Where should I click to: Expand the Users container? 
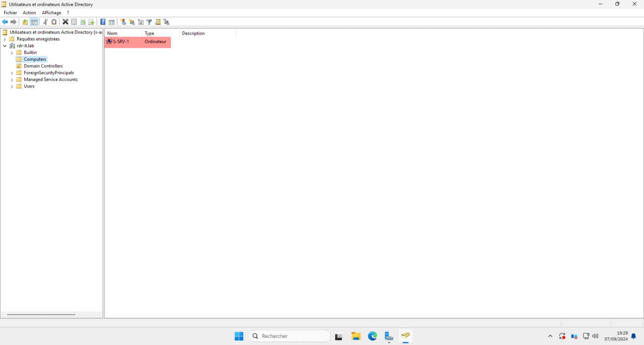point(12,86)
